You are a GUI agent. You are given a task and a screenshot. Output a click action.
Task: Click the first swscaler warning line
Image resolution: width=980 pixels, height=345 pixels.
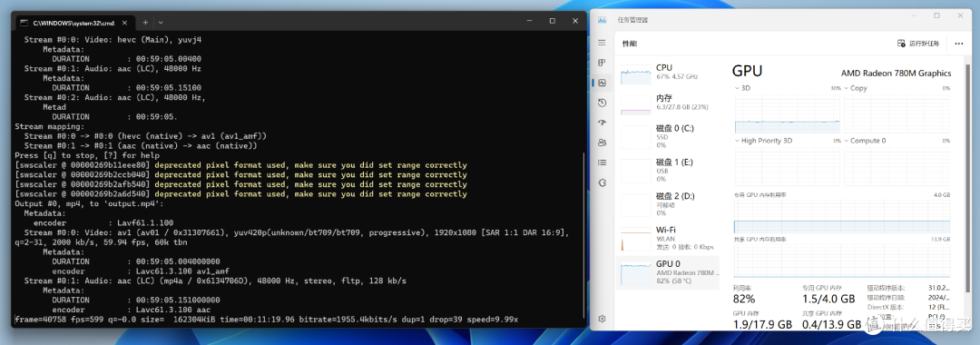(240, 165)
